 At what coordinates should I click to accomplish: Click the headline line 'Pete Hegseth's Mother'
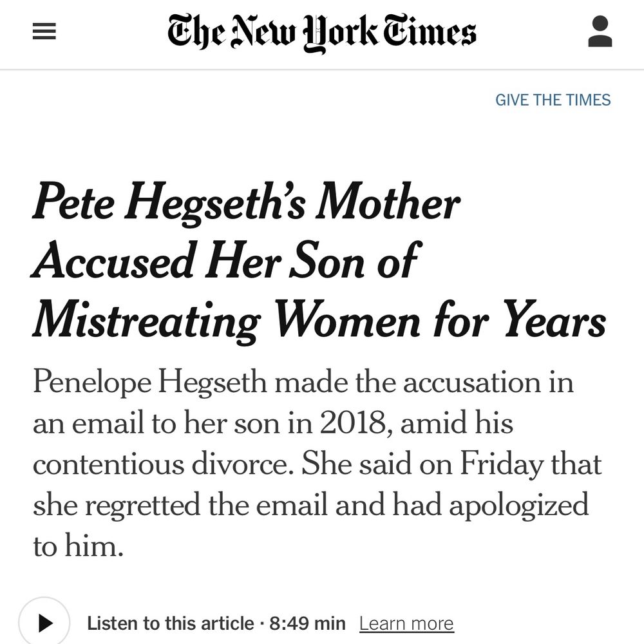point(247,204)
